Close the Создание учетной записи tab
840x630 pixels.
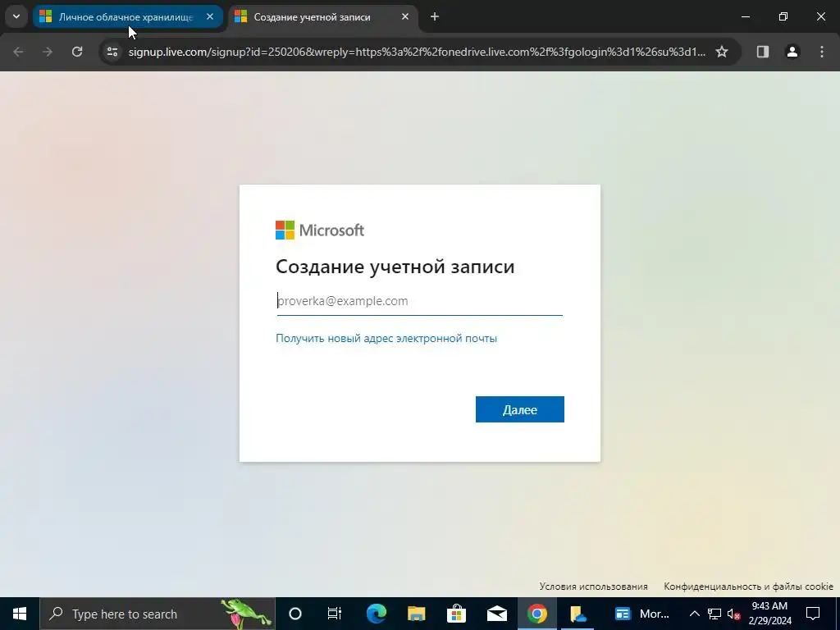tap(405, 17)
